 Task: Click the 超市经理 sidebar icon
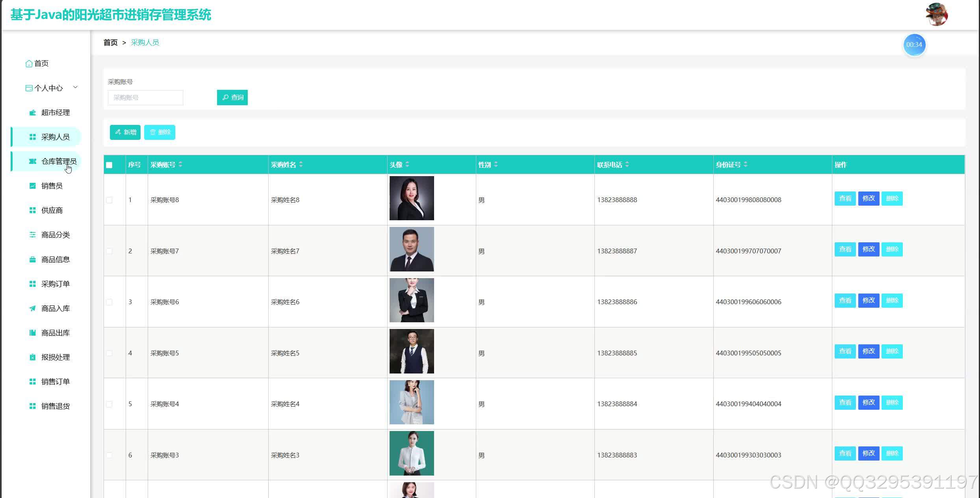coord(33,113)
